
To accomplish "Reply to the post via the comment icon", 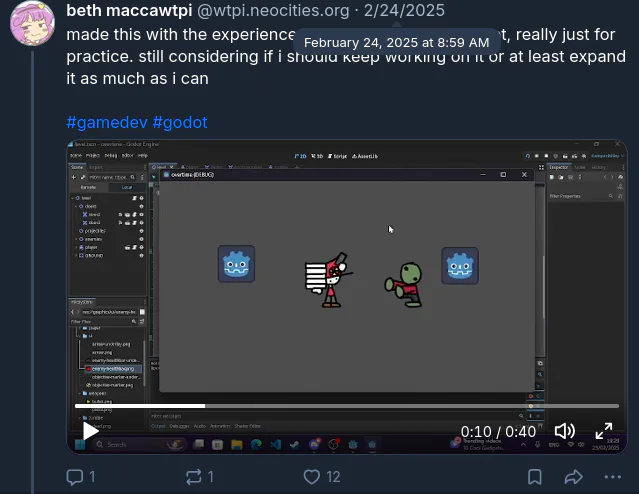I will tap(75, 477).
